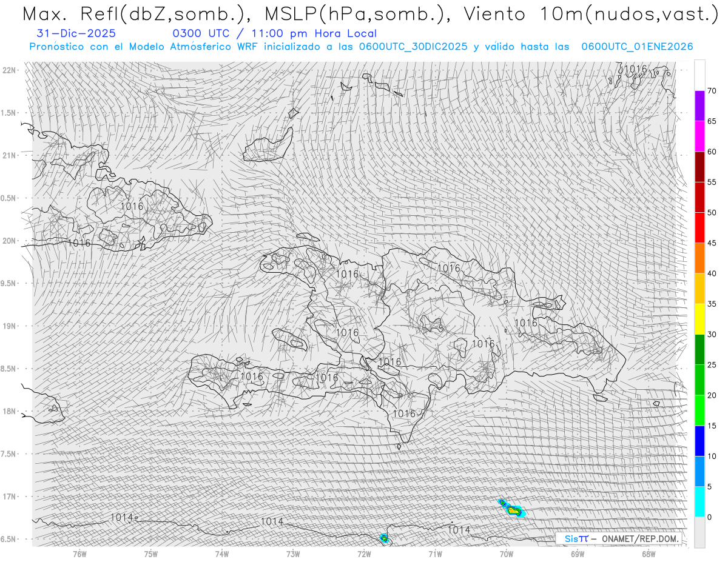The width and height of the screenshot is (728, 562).
Task: Click the 'Pronostico con el Modelo Atmosferico WRF' line
Action: pyautogui.click(x=362, y=47)
